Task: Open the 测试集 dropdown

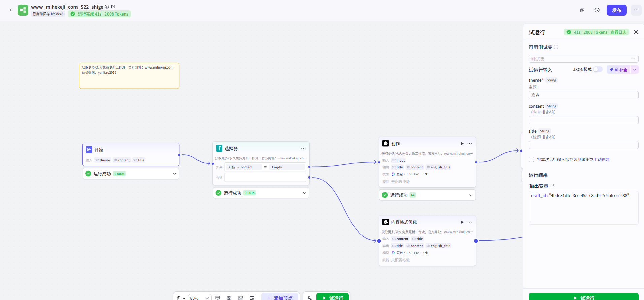Action: 583,59
